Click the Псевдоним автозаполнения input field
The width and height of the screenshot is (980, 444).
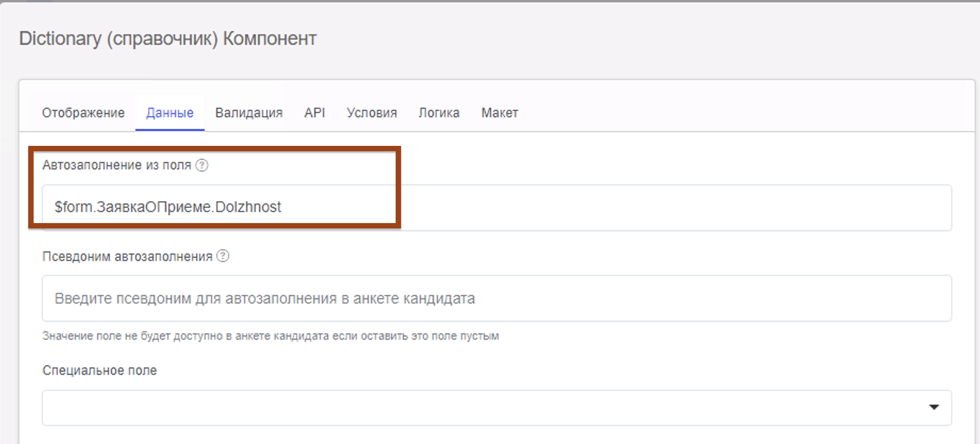496,298
